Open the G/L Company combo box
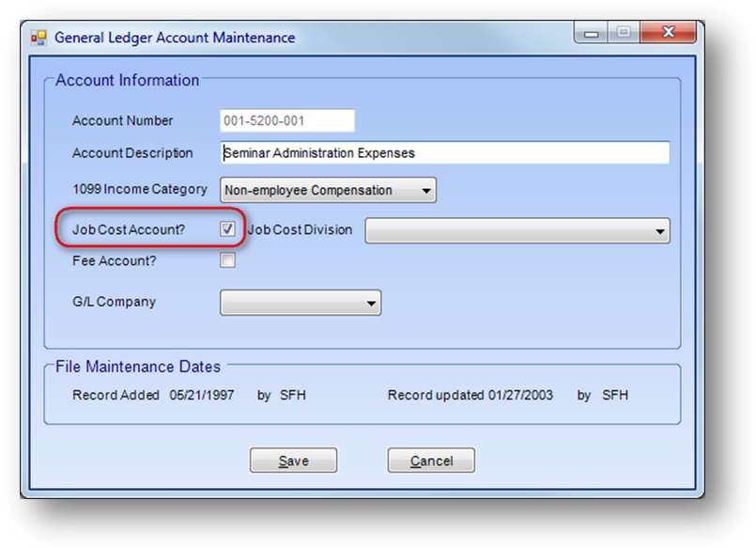Image resolution: width=756 pixels, height=548 pixels. pyautogui.click(x=300, y=303)
